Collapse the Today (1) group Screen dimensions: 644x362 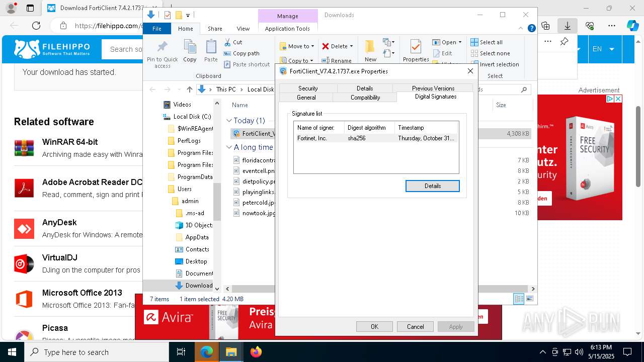(x=229, y=121)
